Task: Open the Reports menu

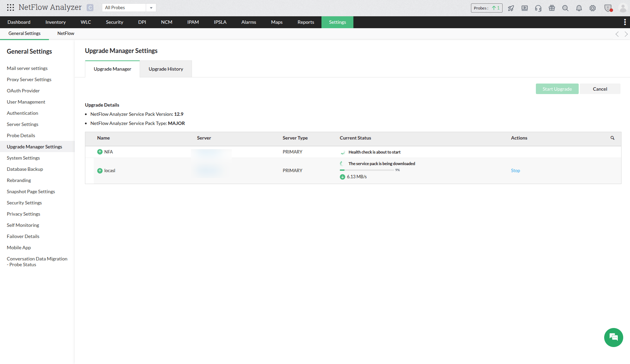Action: 306,22
